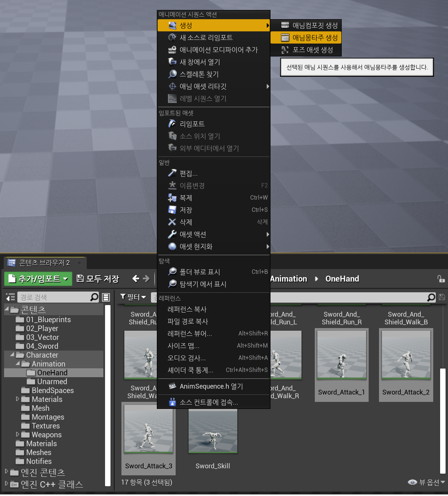Screen dimensions: 448x496
Task: Click the anim composite creation icon
Action: [x=285, y=25]
